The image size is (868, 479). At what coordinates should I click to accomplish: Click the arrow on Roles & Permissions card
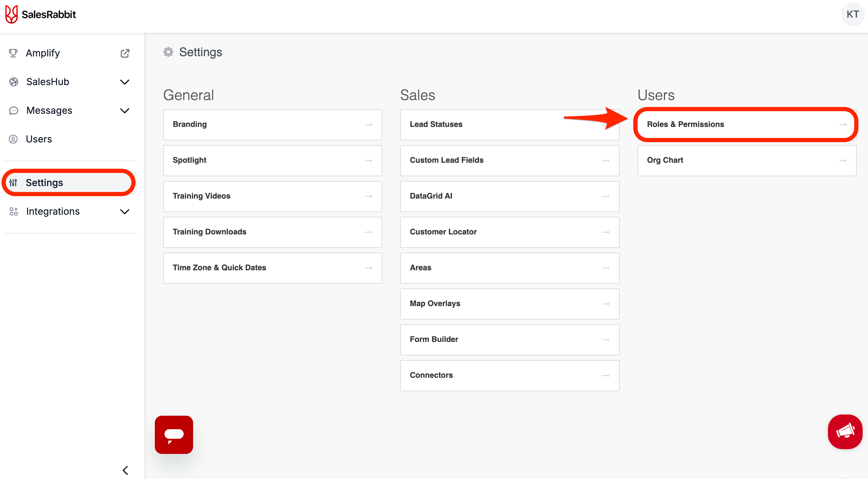[843, 125]
